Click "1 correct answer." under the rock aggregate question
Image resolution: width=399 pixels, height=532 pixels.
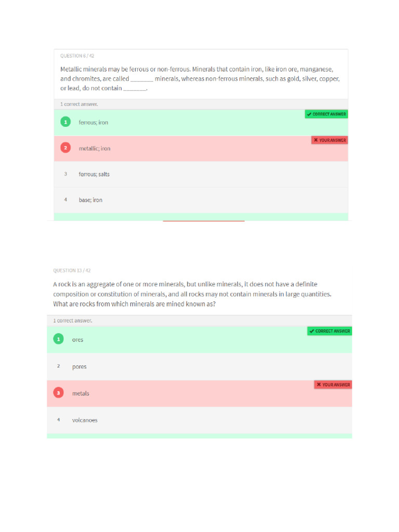pyautogui.click(x=73, y=321)
